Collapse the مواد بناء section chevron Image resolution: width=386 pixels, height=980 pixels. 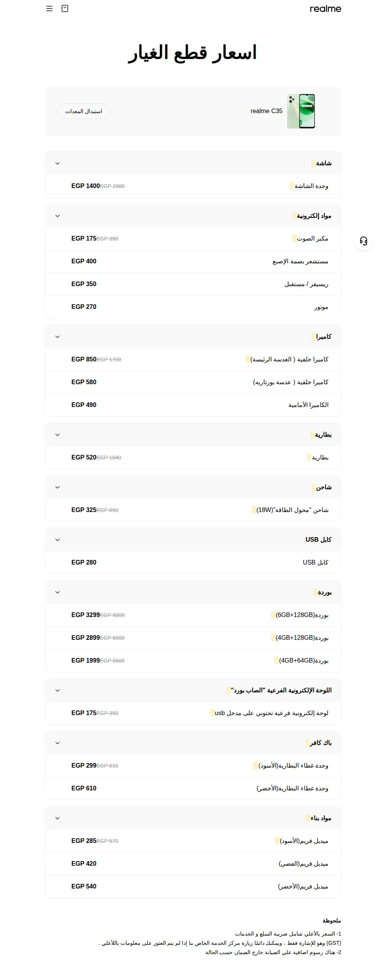pos(58,818)
